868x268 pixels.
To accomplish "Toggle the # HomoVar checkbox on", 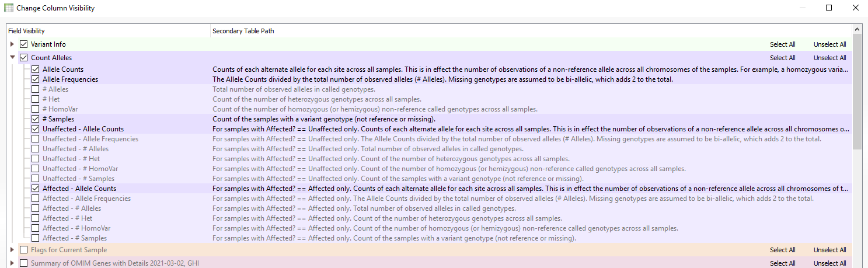I will (x=36, y=109).
